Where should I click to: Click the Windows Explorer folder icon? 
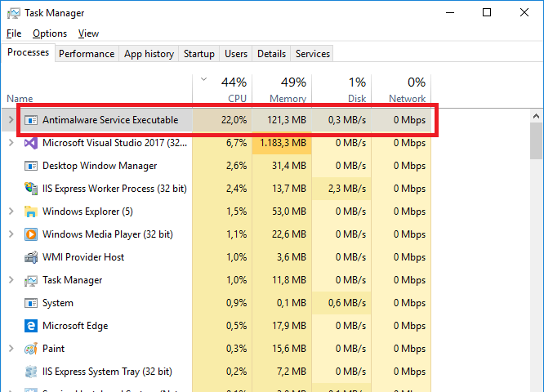31,212
